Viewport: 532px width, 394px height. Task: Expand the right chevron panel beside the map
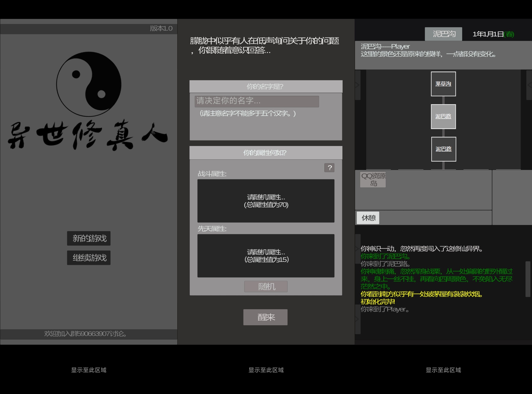pos(529,85)
